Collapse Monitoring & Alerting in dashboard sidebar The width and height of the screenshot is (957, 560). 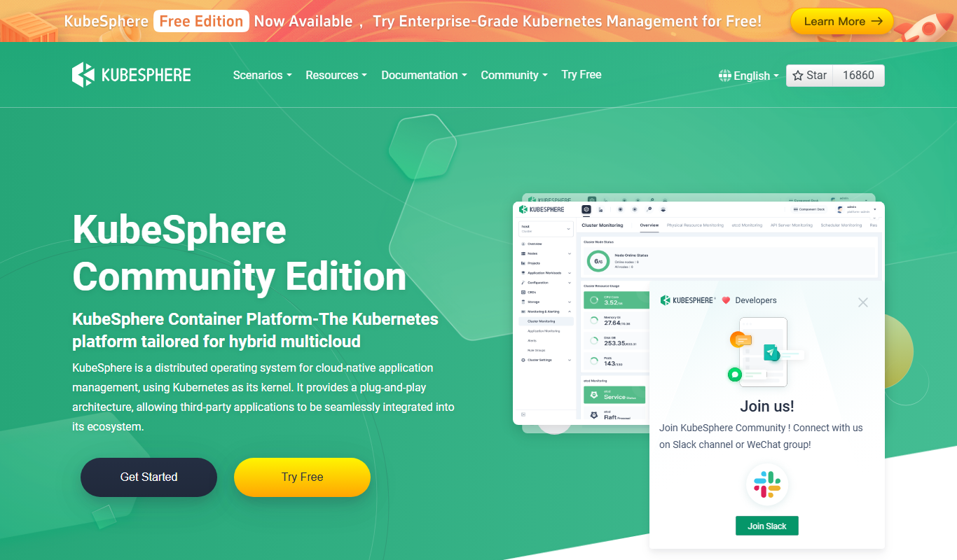[x=569, y=311]
